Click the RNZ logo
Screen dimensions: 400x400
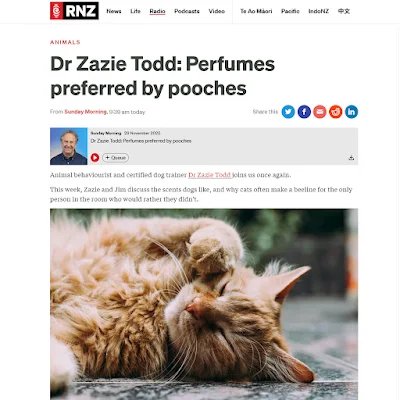[74, 11]
